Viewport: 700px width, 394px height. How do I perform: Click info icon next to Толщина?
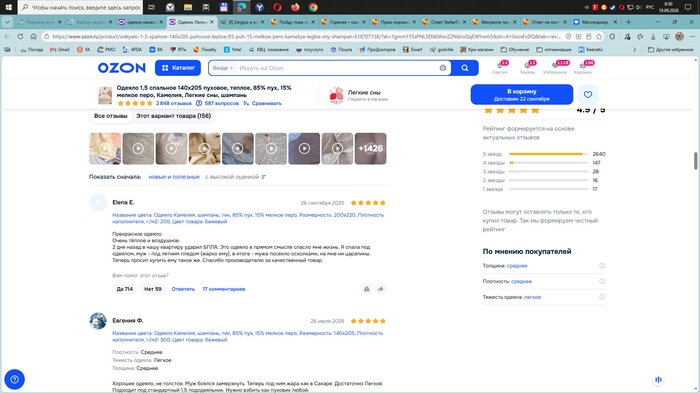[602, 266]
